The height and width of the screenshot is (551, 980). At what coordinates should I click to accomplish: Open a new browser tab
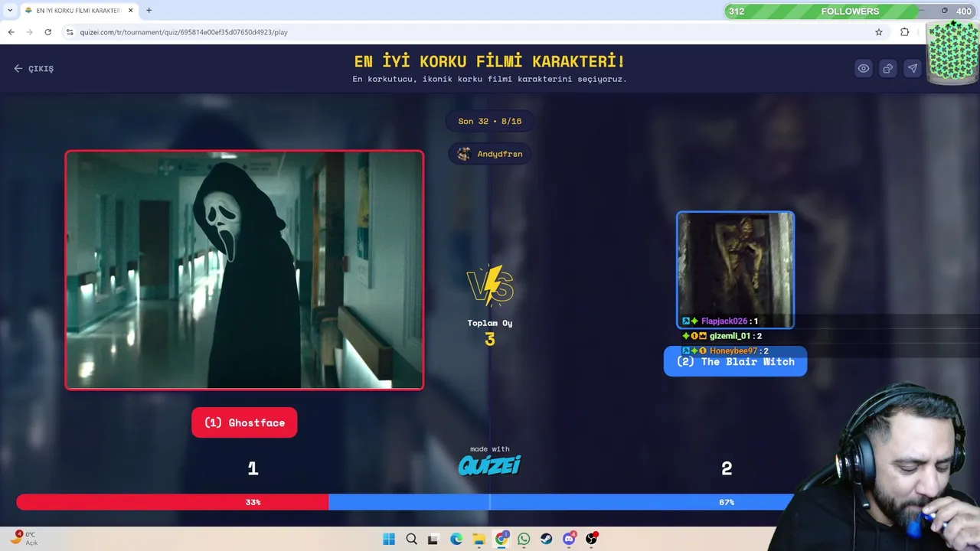149,11
